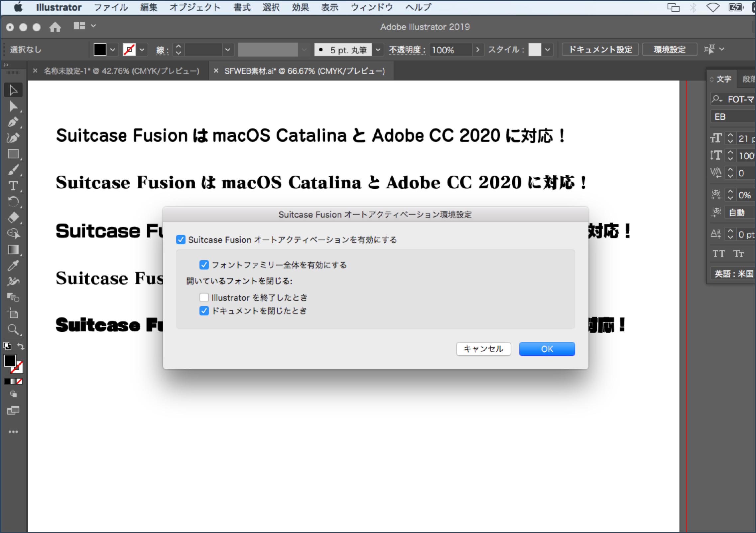Open the stroke weight dropdown

(x=228, y=50)
